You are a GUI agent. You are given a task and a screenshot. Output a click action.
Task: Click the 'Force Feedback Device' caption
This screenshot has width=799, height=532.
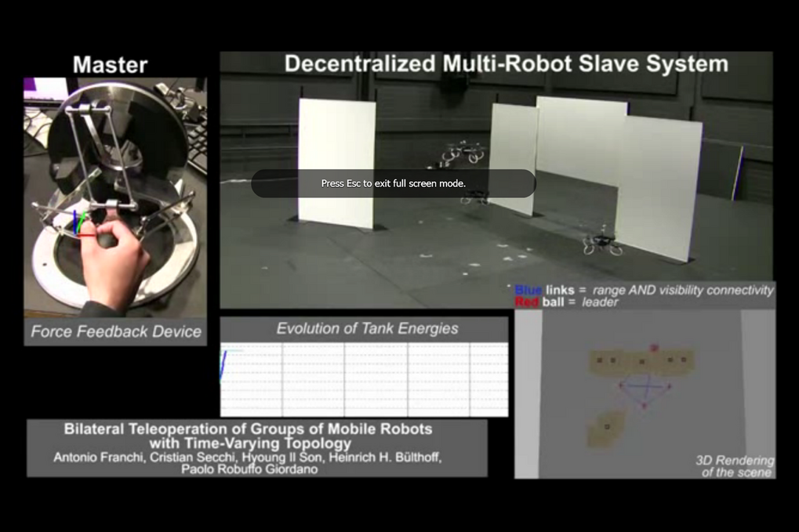[116, 331]
